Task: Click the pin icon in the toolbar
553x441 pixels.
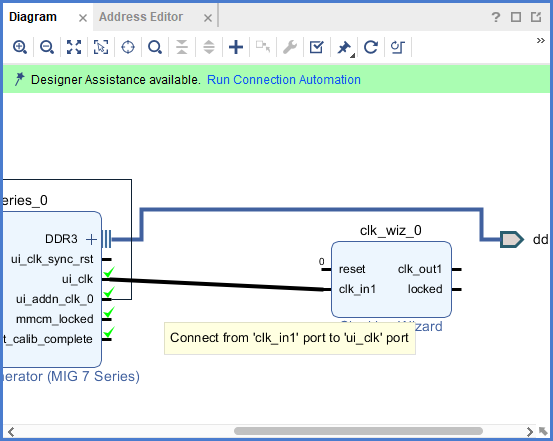Action: point(344,48)
